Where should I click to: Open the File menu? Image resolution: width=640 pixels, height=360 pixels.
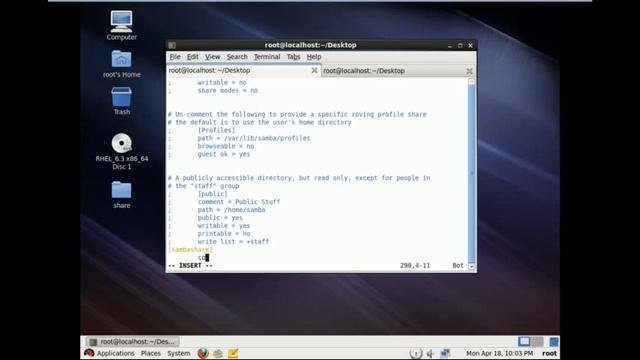pos(175,57)
